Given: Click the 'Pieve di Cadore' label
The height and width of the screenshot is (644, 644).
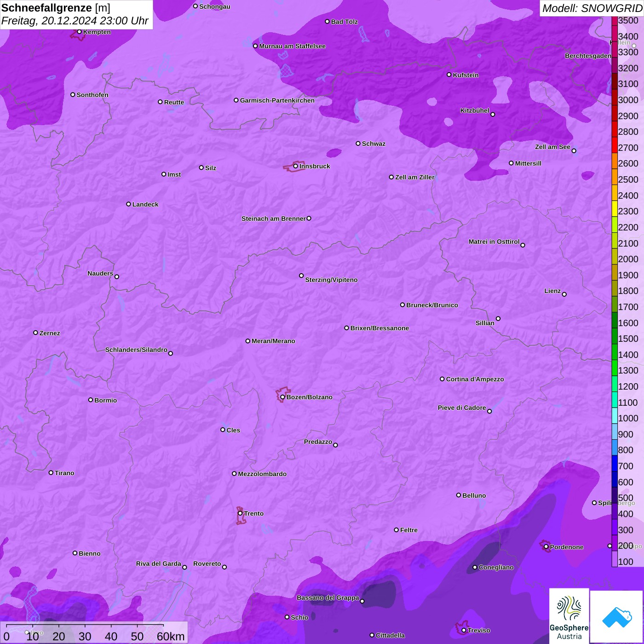Looking at the screenshot, I should (462, 408).
